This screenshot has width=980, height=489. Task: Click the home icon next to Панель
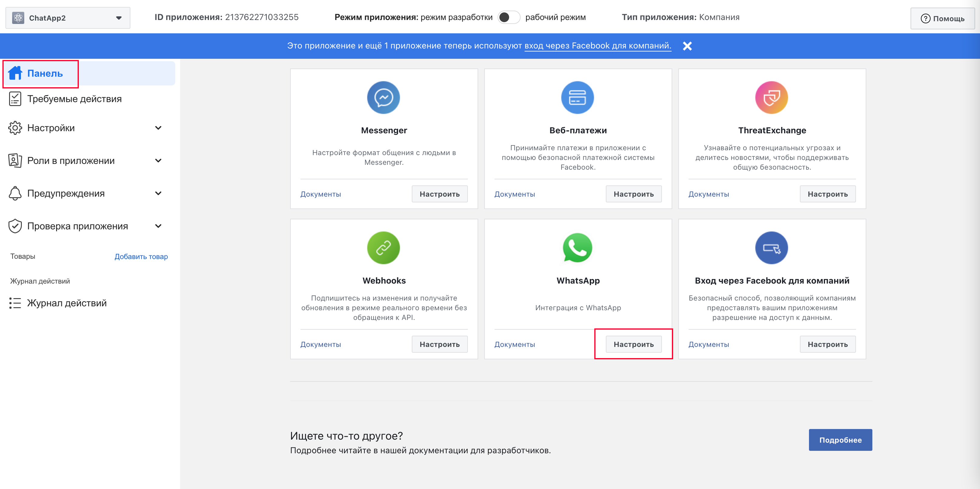point(15,73)
